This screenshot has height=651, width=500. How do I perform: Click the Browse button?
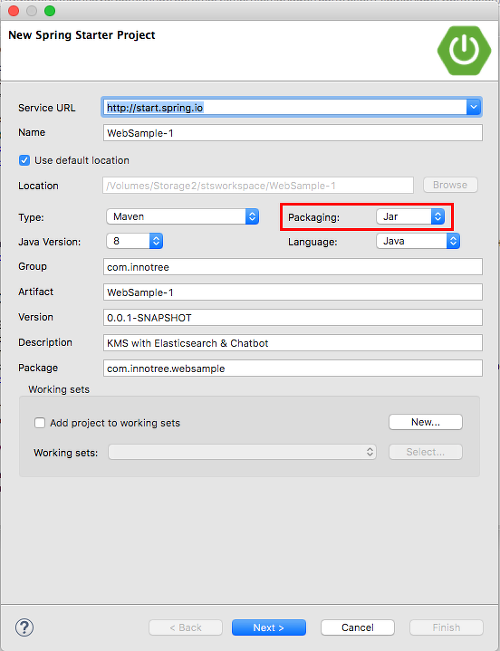450,185
